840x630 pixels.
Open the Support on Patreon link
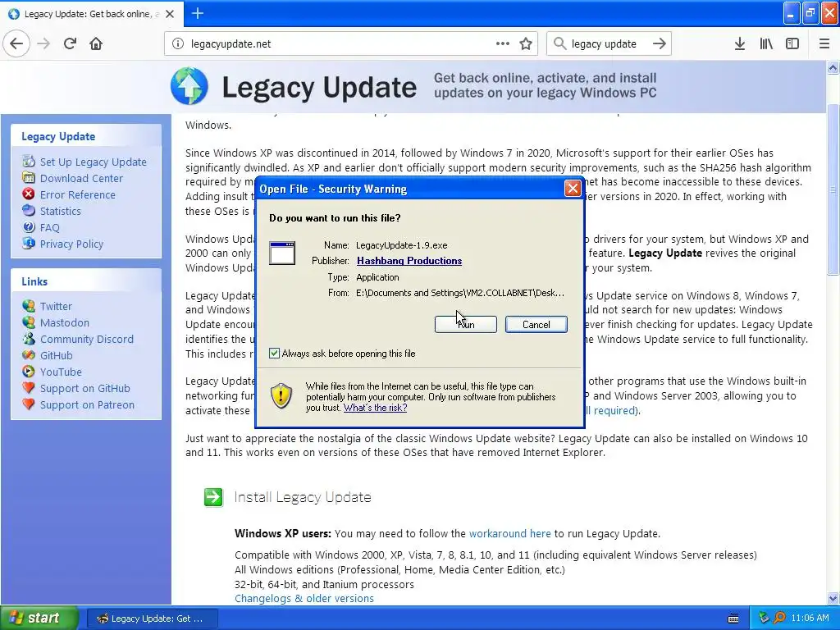coord(87,405)
